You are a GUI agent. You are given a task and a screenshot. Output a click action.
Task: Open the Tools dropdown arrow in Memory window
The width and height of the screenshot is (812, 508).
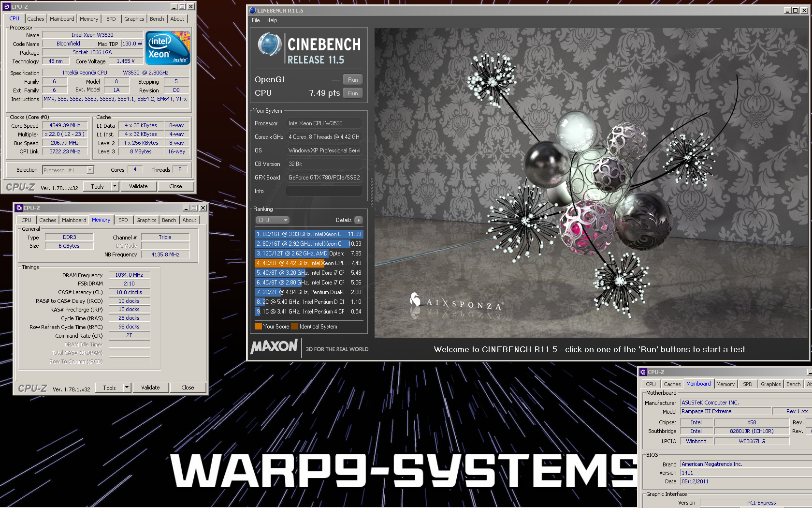tap(127, 388)
